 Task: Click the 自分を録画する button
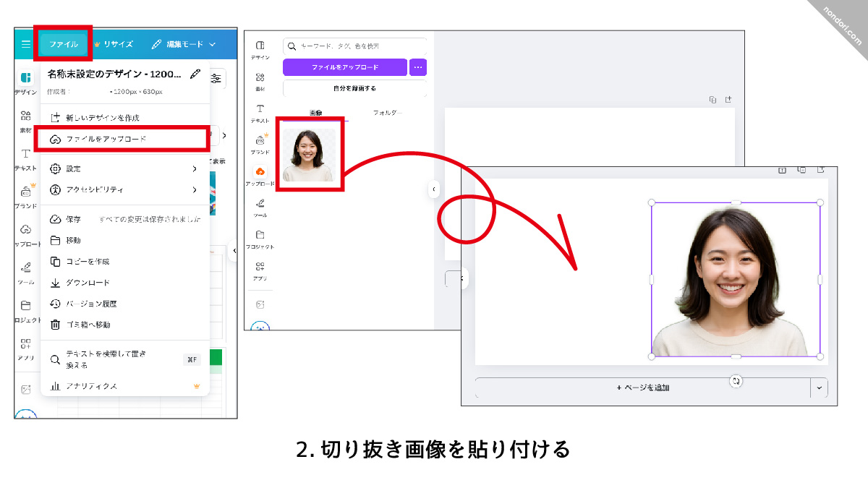point(354,88)
